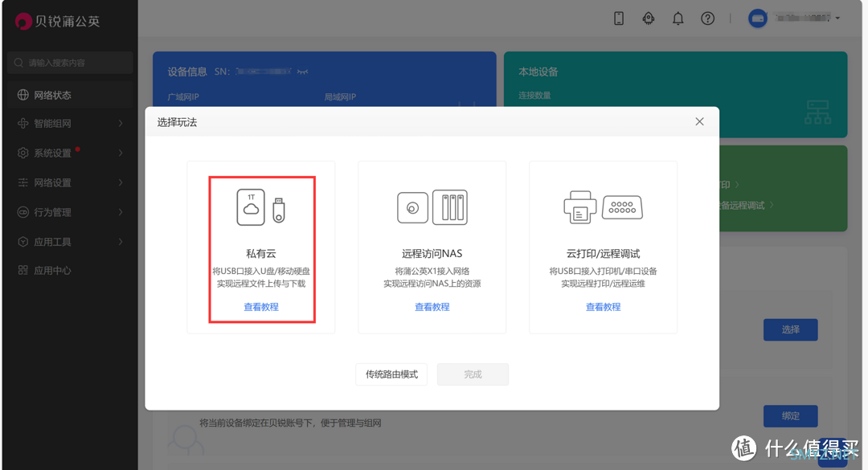The image size is (868, 470).
Task: Select the USB stick icon in 私有云 card
Action: [279, 210]
